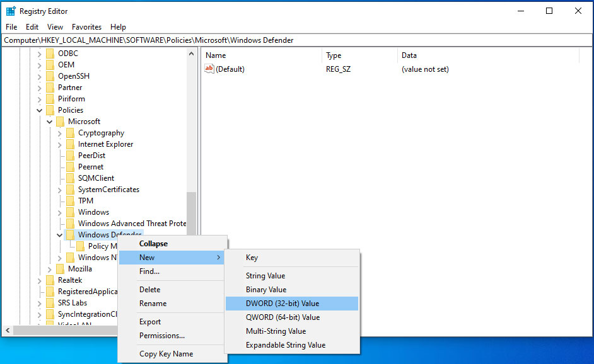This screenshot has height=364, width=594.
Task: Click the SQMClient folder icon
Action: (70, 178)
